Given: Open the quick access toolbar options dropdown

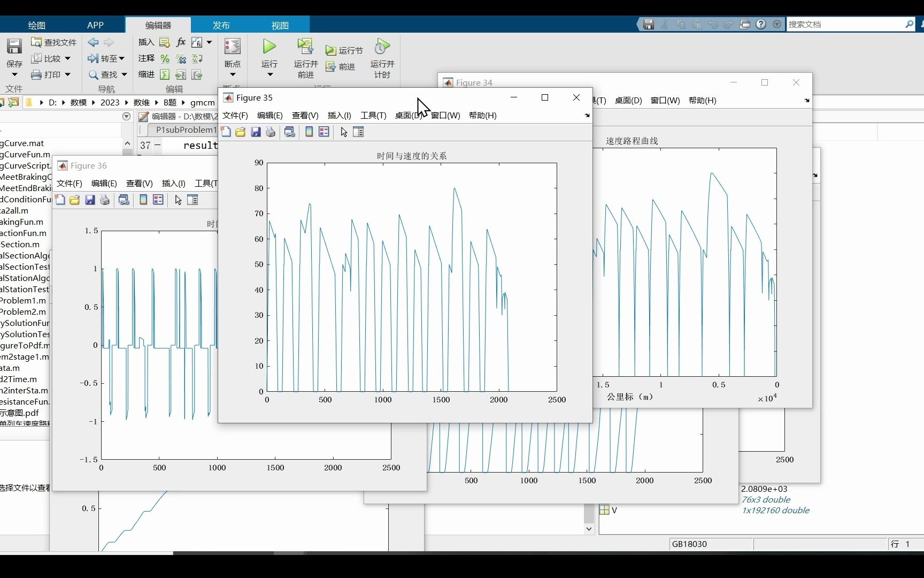Looking at the screenshot, I should 777,24.
